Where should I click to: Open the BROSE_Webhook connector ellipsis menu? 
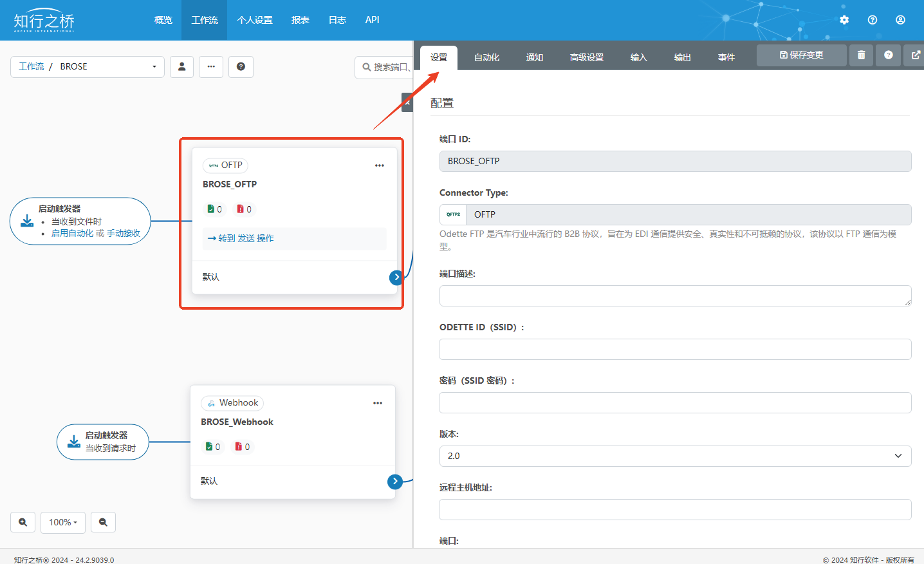378,403
